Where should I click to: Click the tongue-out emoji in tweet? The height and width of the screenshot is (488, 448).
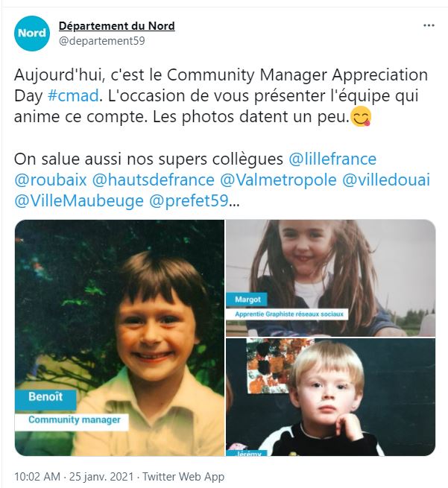[361, 117]
